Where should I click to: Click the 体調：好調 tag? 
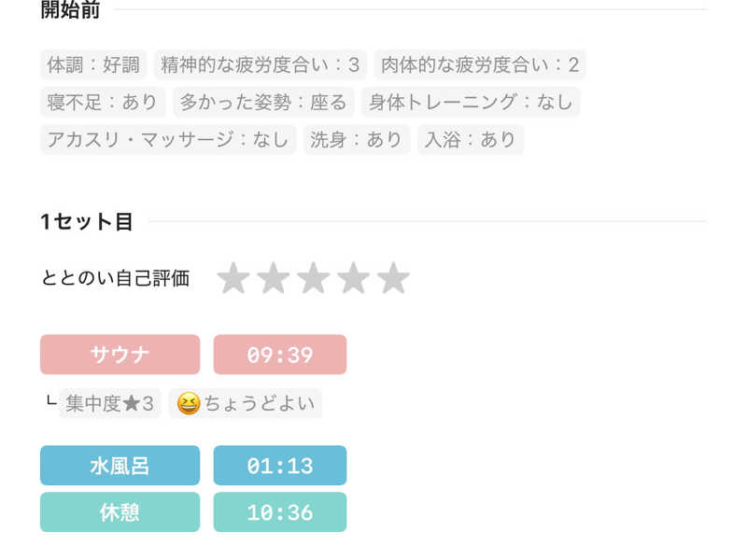(93, 64)
